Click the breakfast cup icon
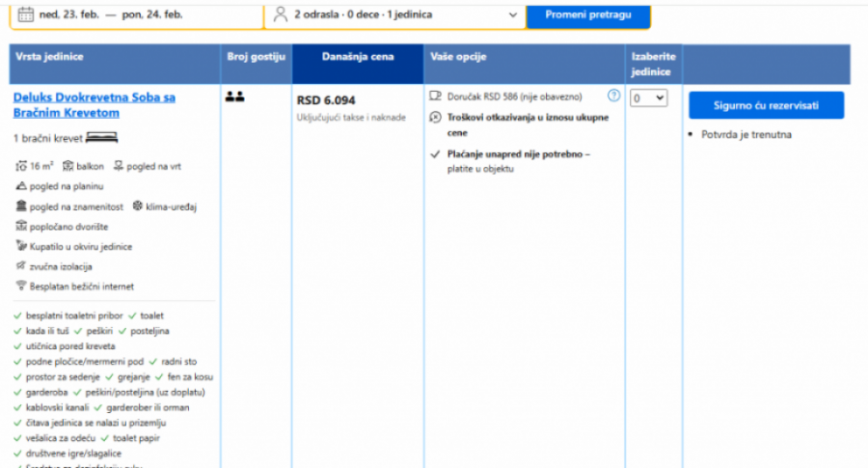The width and height of the screenshot is (868, 468). [435, 96]
